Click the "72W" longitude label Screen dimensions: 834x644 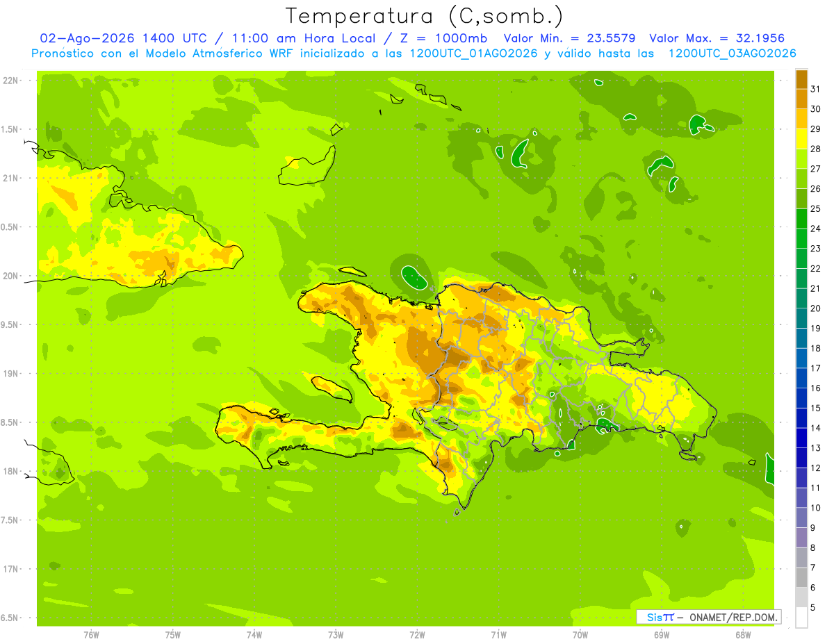pos(418,634)
